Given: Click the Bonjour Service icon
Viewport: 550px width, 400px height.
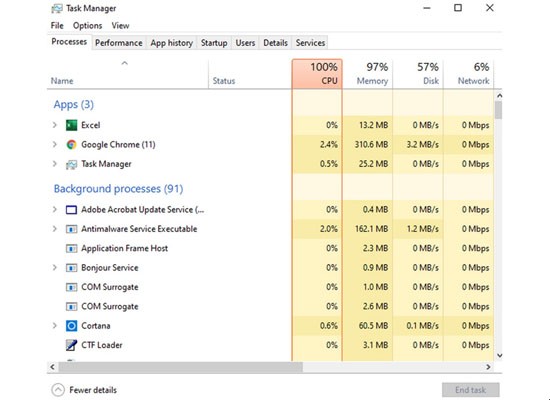Looking at the screenshot, I should tap(71, 268).
